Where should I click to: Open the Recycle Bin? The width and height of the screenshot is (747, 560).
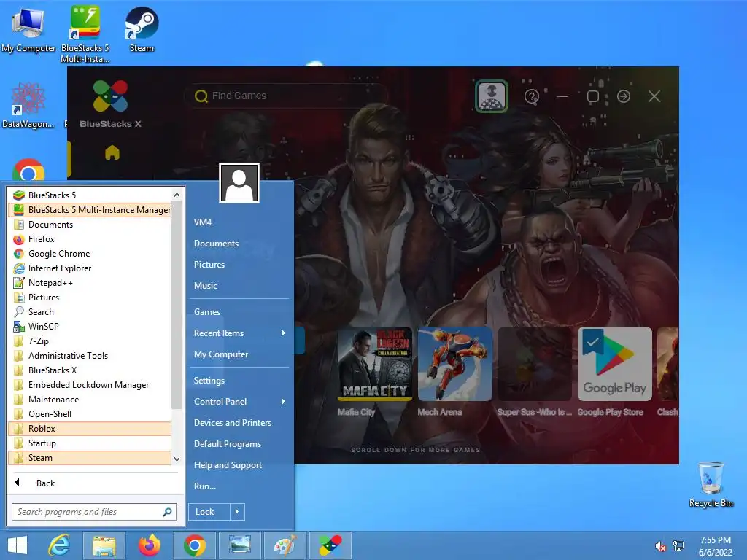point(711,485)
